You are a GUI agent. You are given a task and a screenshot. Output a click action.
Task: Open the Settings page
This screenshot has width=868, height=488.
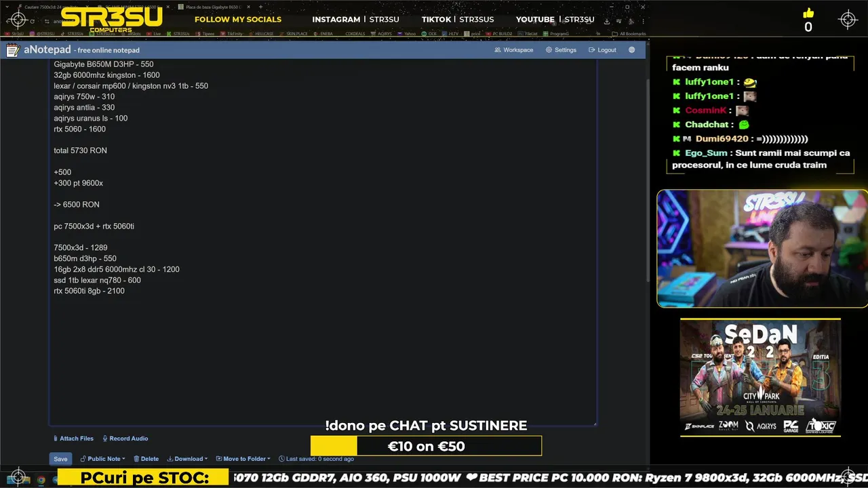[561, 50]
